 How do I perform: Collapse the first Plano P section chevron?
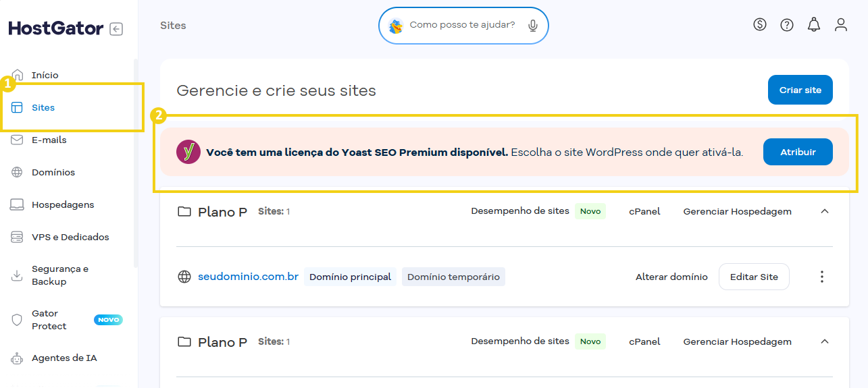(x=824, y=211)
